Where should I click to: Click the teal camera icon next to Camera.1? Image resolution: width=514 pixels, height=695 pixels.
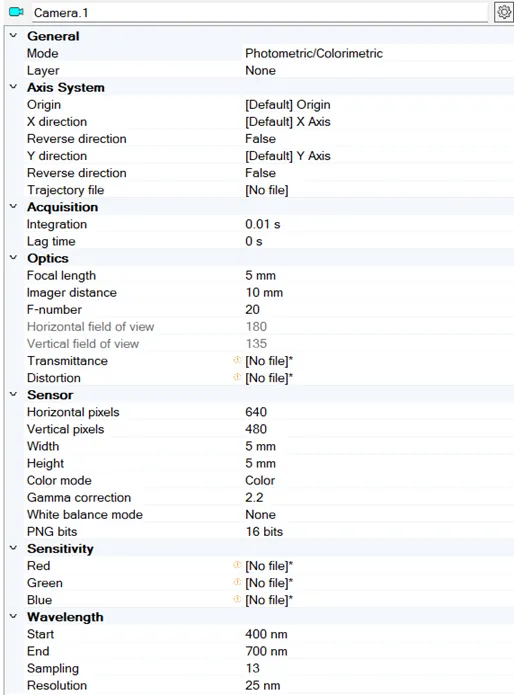[x=16, y=12]
